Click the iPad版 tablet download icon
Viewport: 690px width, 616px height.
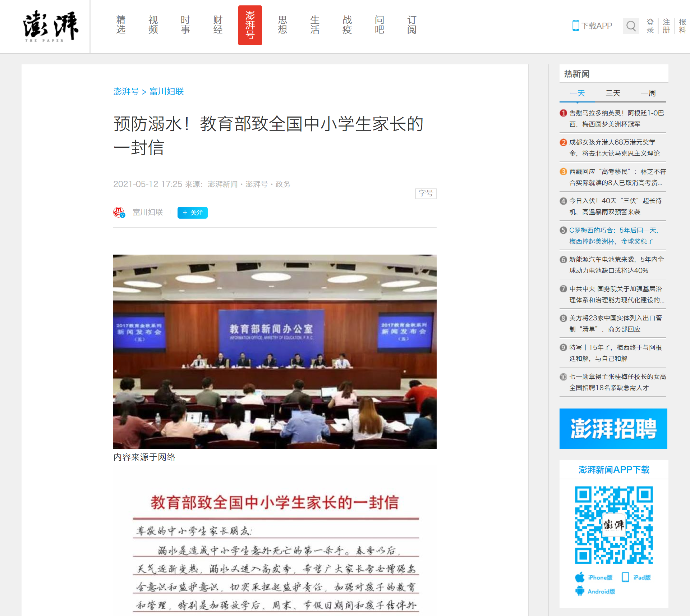625,577
